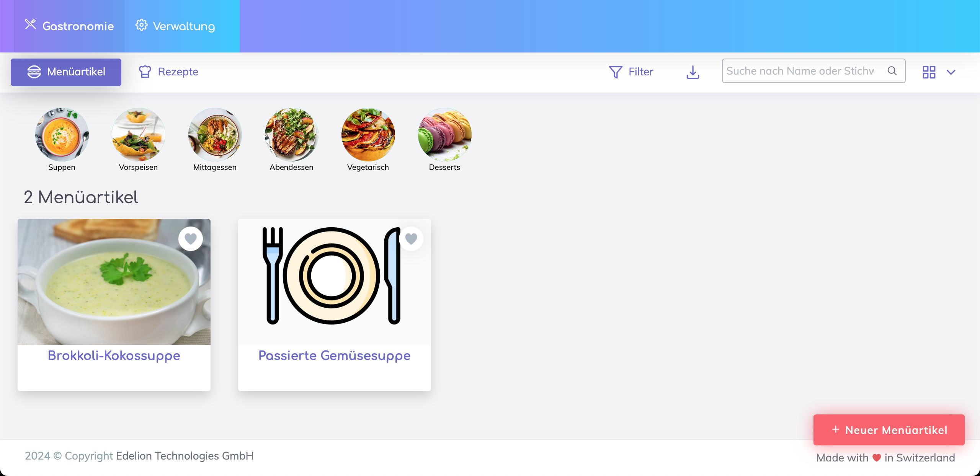980x476 pixels.
Task: Select the Suppen category image
Action: click(62, 134)
